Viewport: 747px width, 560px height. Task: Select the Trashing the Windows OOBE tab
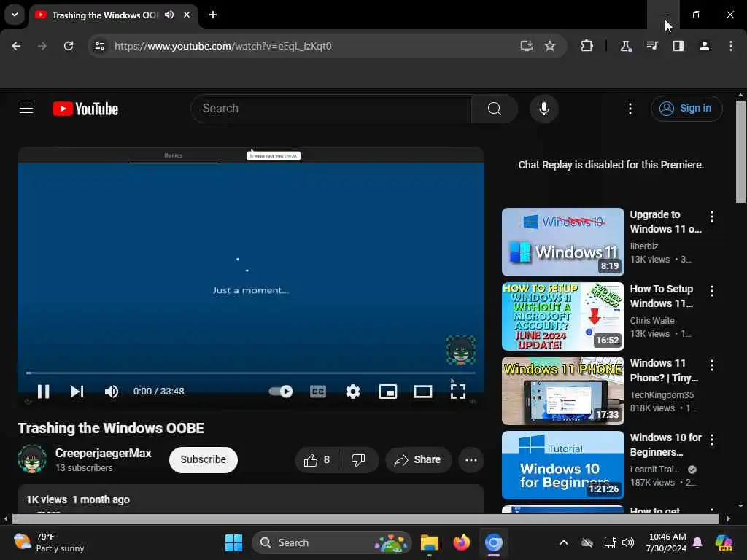click(x=105, y=15)
